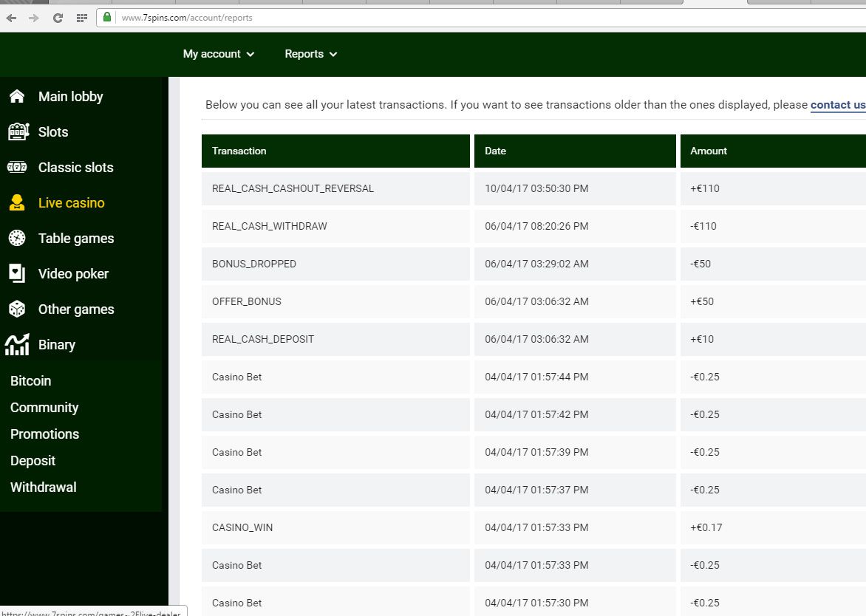The width and height of the screenshot is (866, 616).
Task: Click the Video poker card icon
Action: click(x=17, y=273)
